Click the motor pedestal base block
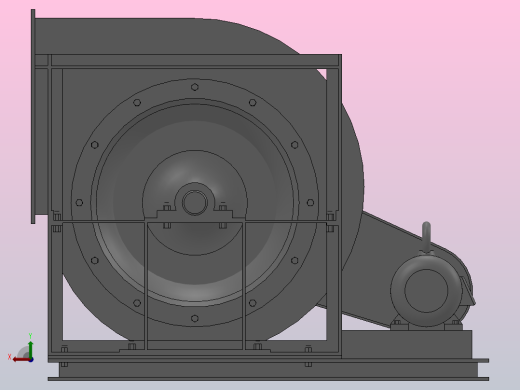 coord(407,344)
